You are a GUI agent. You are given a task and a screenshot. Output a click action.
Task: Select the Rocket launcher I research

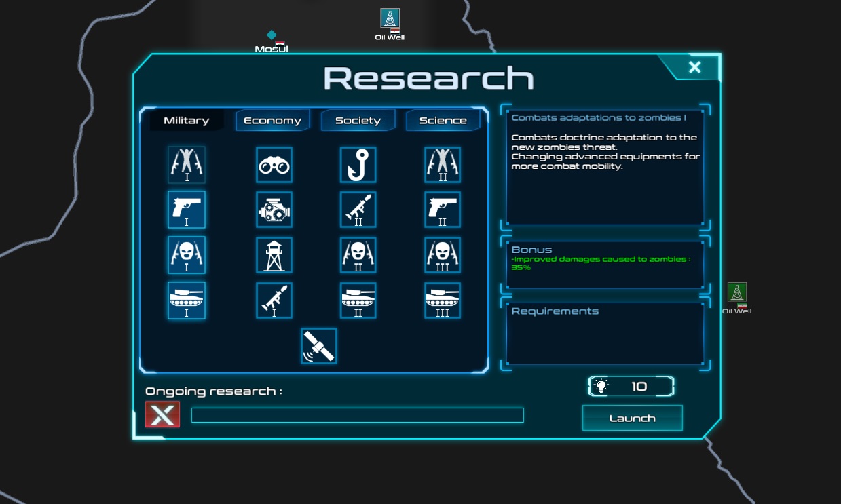click(274, 301)
